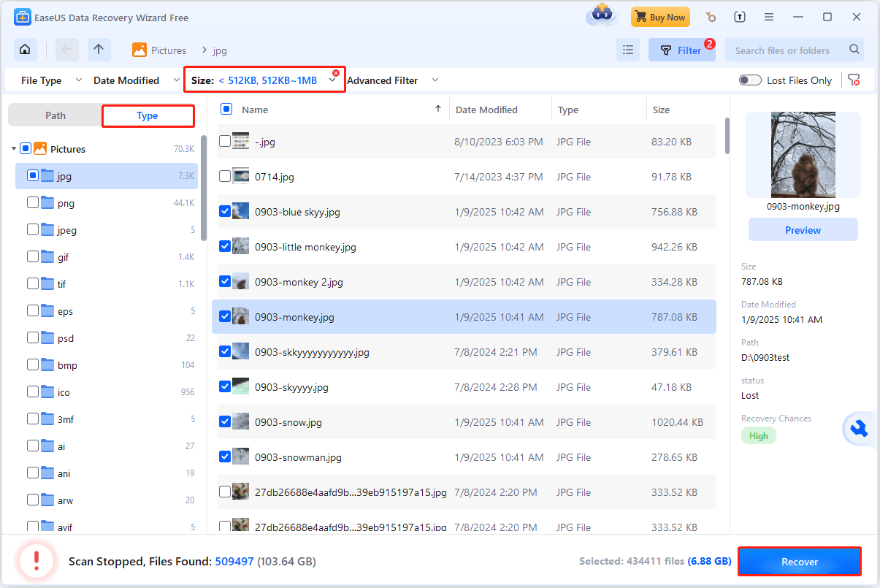
Task: Switch to the Path tab
Action: point(56,115)
